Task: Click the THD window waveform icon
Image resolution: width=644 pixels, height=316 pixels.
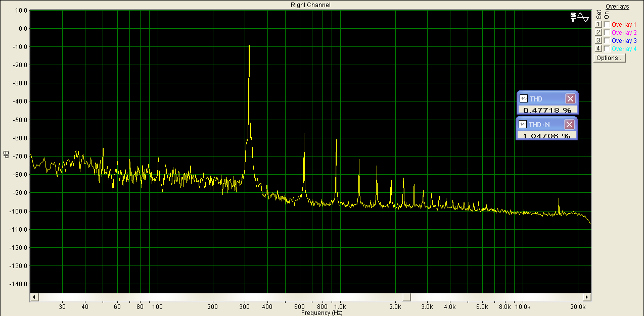Action: click(524, 98)
